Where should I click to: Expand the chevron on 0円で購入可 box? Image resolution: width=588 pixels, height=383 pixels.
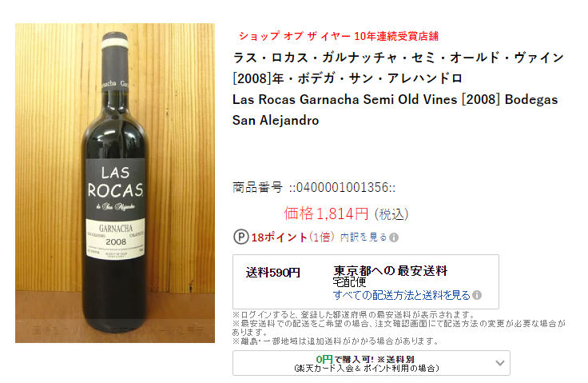499,363
